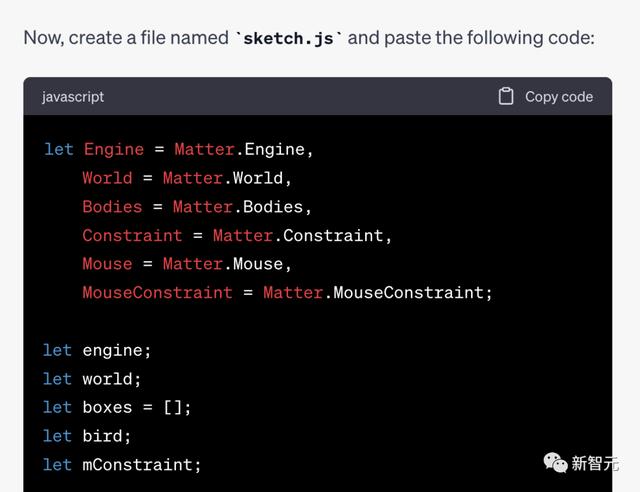Click the inline sketch.js filename

tap(289, 38)
